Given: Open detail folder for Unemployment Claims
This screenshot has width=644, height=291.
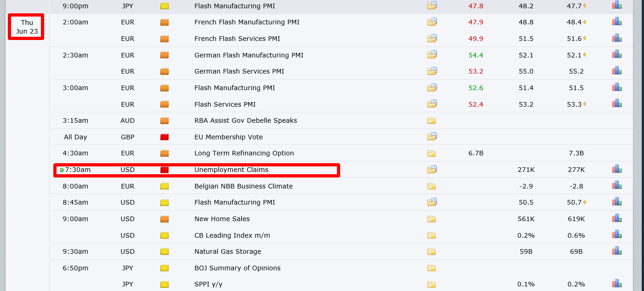Looking at the screenshot, I should [432, 169].
